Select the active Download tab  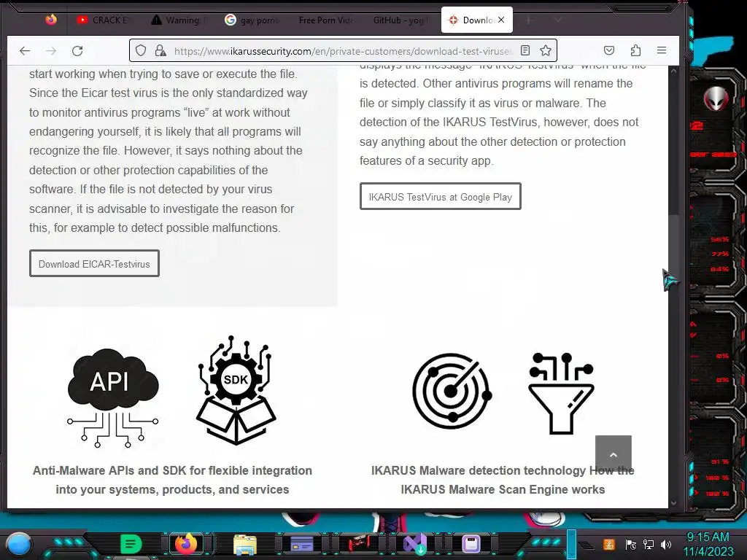pos(477,20)
